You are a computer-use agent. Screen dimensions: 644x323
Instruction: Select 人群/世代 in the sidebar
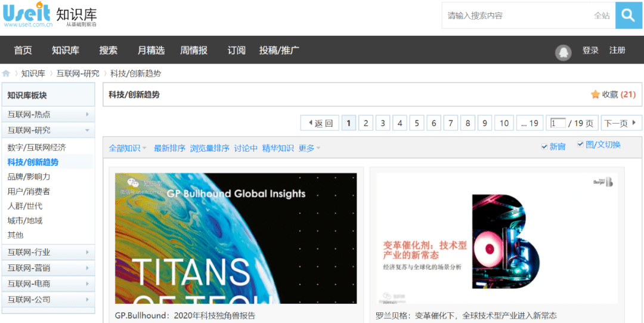point(24,206)
